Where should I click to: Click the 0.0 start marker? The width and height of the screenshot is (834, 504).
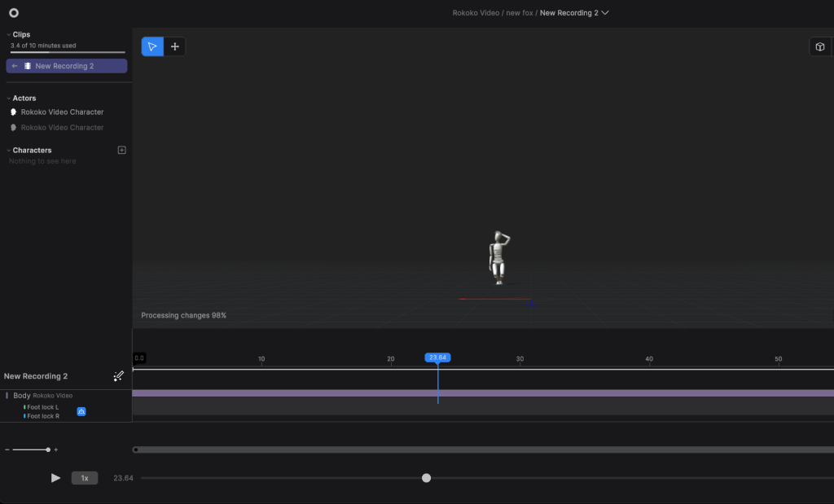pyautogui.click(x=138, y=358)
